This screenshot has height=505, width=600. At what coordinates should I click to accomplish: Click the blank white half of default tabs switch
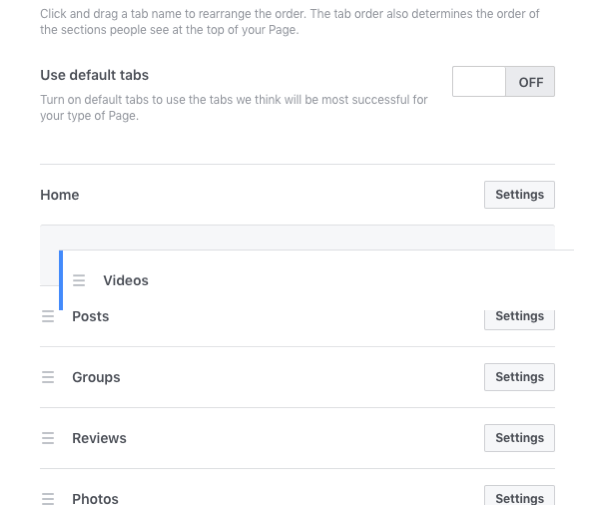[479, 81]
